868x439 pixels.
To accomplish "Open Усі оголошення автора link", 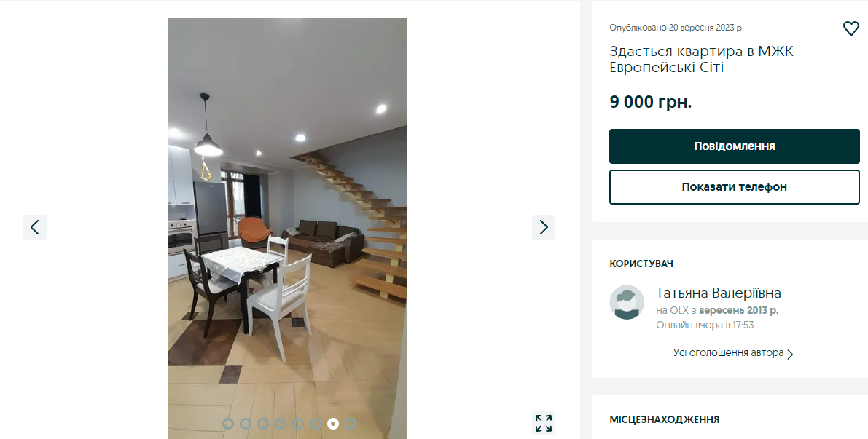I will point(729,353).
